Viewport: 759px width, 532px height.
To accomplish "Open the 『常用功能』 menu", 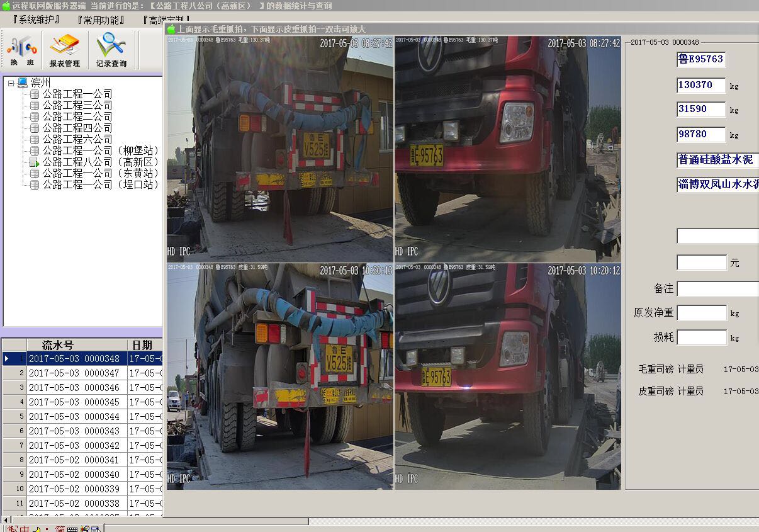I will point(101,20).
